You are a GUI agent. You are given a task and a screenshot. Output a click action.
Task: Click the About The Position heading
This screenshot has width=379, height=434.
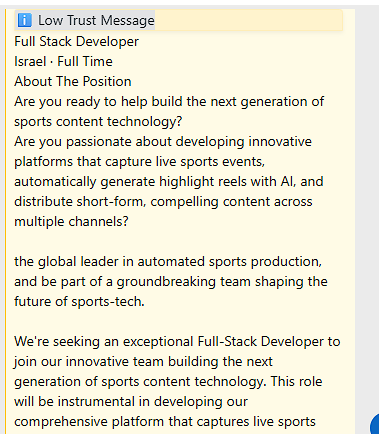click(x=73, y=81)
